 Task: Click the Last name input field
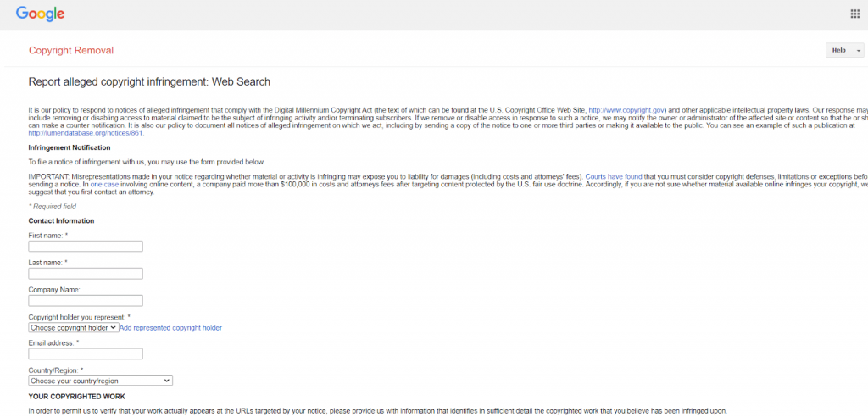[86, 274]
